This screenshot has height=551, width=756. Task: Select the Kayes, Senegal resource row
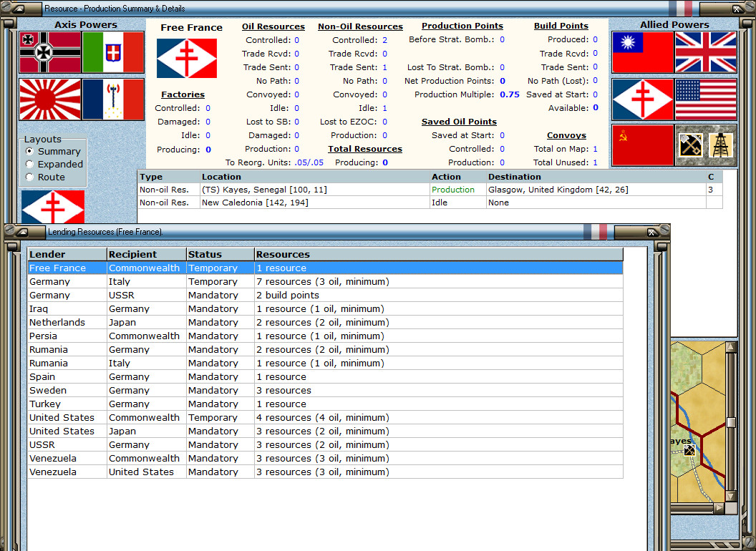430,190
